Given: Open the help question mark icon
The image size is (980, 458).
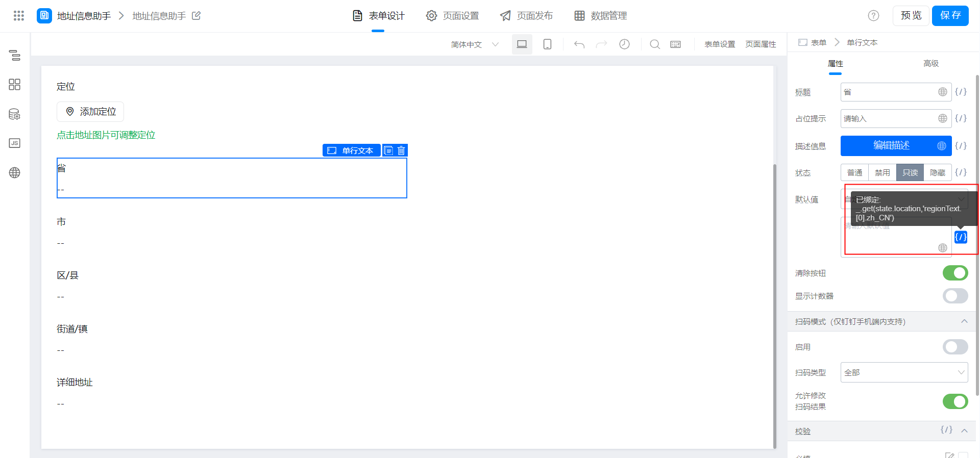Looking at the screenshot, I should (x=873, y=16).
